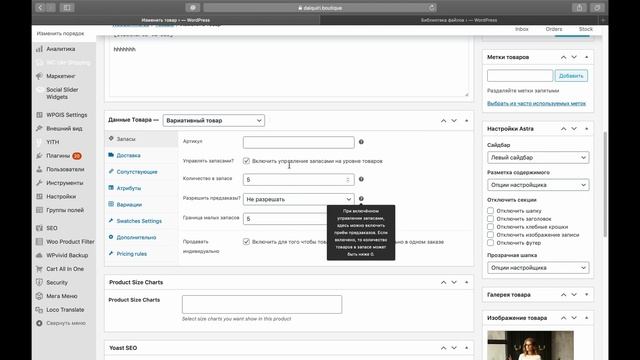Image resolution: width=640 pixels, height=360 pixels.
Task: Click the Добавить tag button
Action: [x=571, y=76]
